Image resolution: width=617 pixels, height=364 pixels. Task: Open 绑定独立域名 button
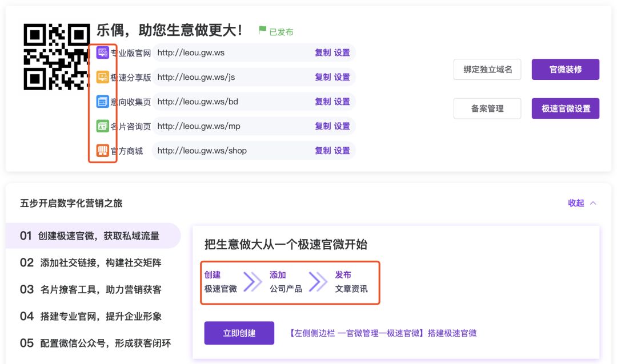[x=487, y=70]
